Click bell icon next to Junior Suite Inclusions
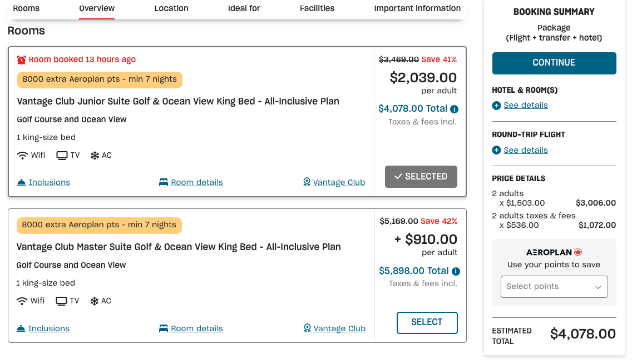The image size is (632, 364). (x=22, y=182)
